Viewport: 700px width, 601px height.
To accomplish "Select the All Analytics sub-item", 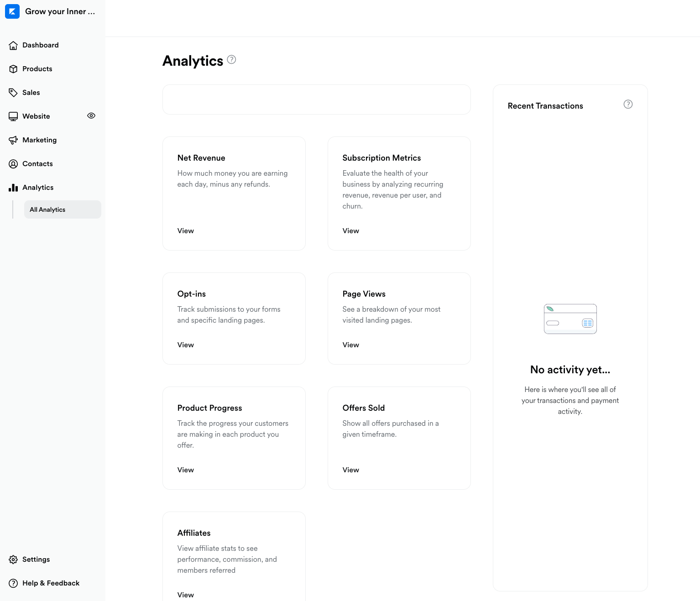I will coord(63,209).
